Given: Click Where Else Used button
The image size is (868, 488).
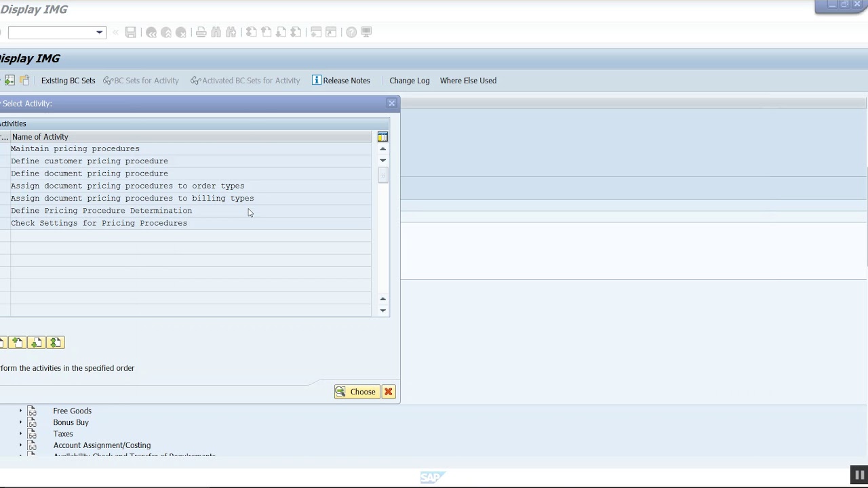Looking at the screenshot, I should pos(468,81).
